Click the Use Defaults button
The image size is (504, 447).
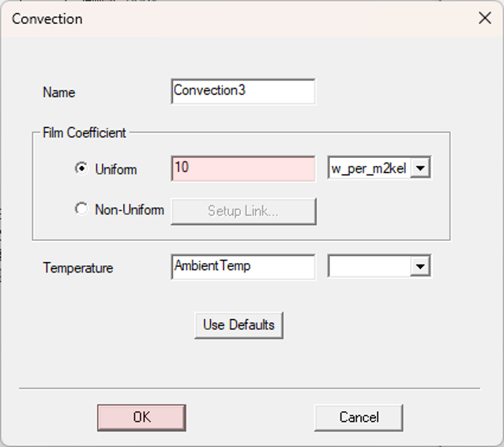[239, 325]
